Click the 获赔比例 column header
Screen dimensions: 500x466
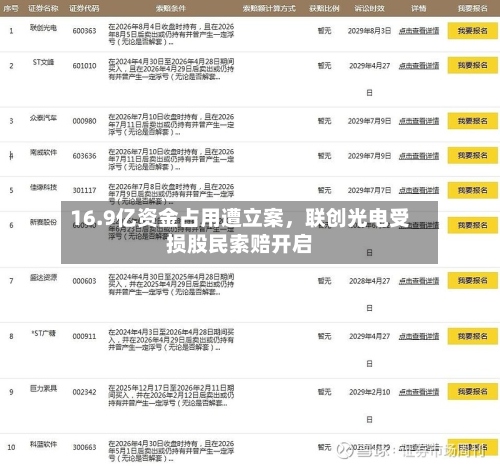(x=324, y=8)
